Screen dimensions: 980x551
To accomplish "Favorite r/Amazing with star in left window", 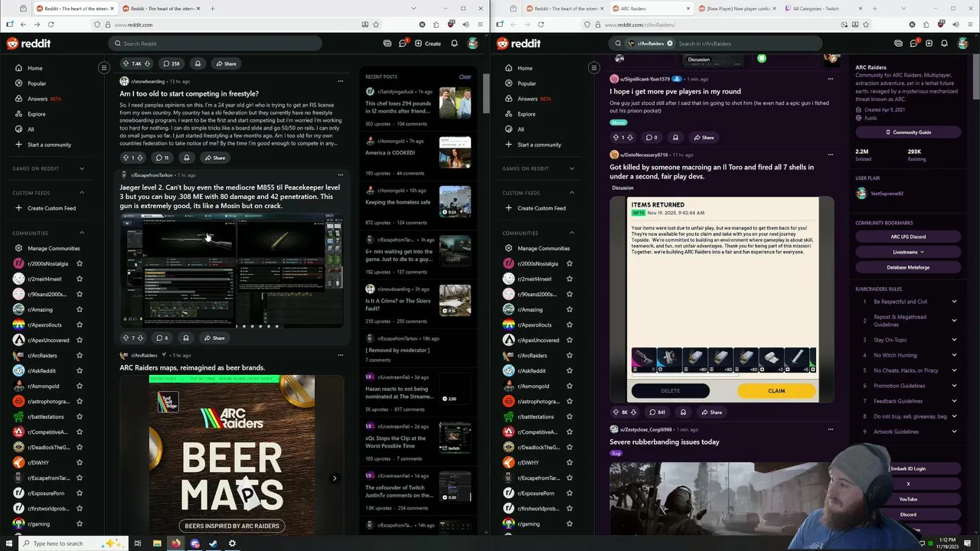I will [x=80, y=309].
